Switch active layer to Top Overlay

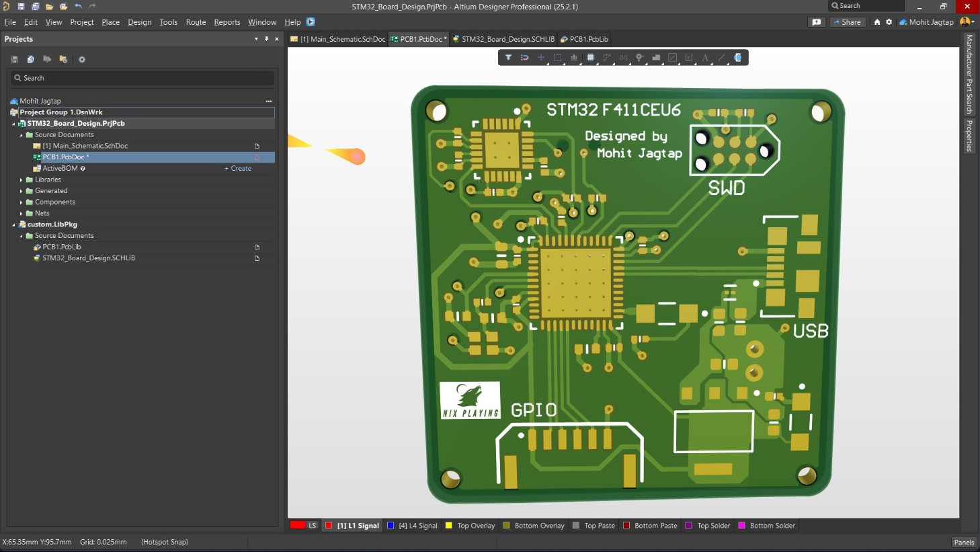tap(476, 526)
